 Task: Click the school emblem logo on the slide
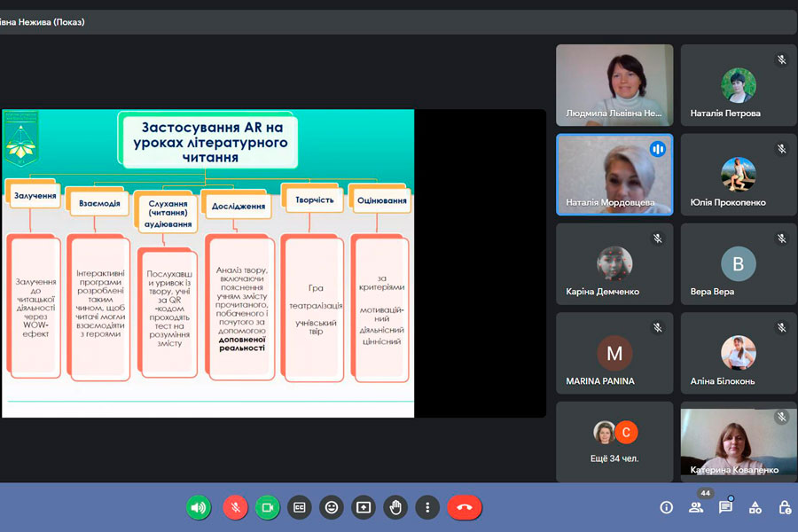(x=21, y=138)
